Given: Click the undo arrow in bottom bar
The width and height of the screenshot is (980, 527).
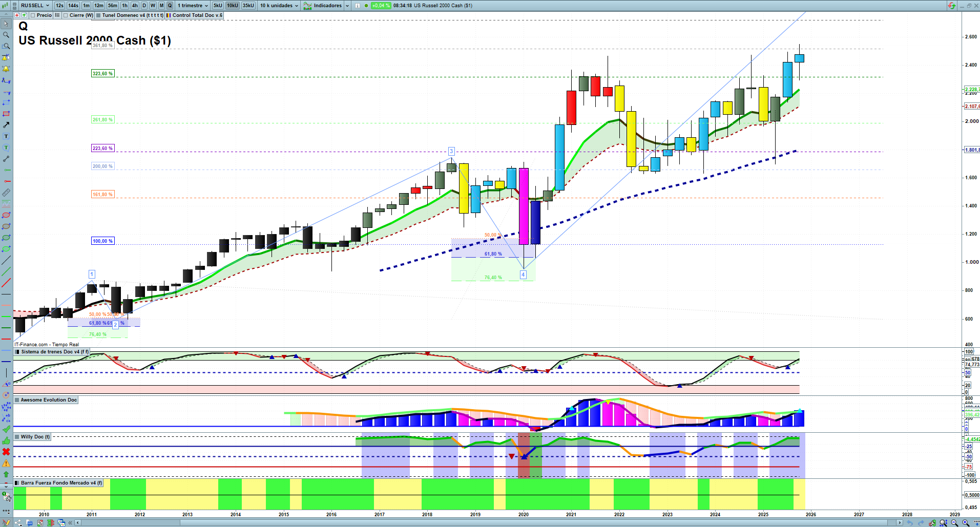Looking at the screenshot, I should (910, 523).
